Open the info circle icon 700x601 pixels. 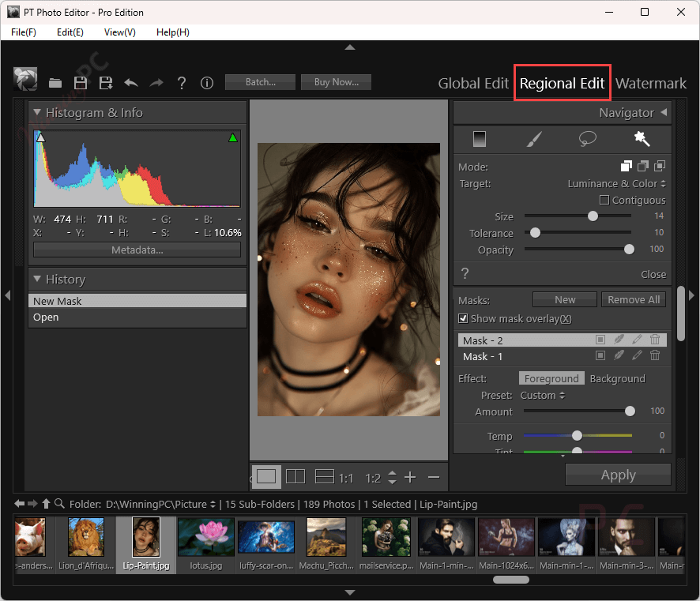point(207,83)
